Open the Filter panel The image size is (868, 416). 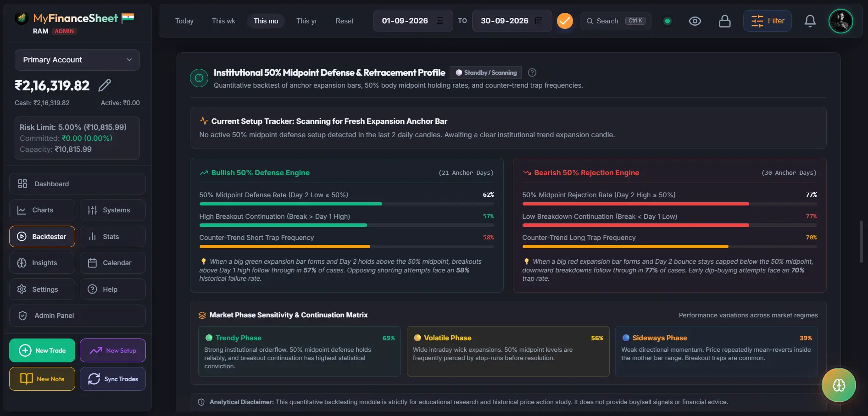768,21
